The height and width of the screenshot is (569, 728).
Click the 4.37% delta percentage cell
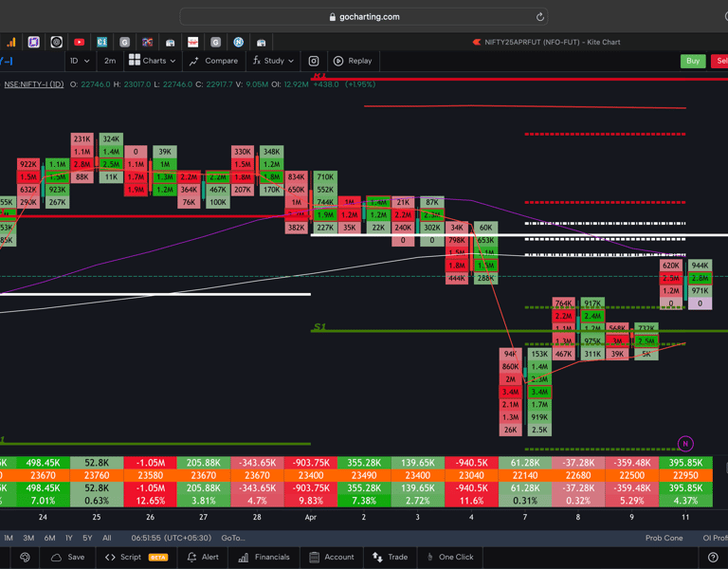685,501
